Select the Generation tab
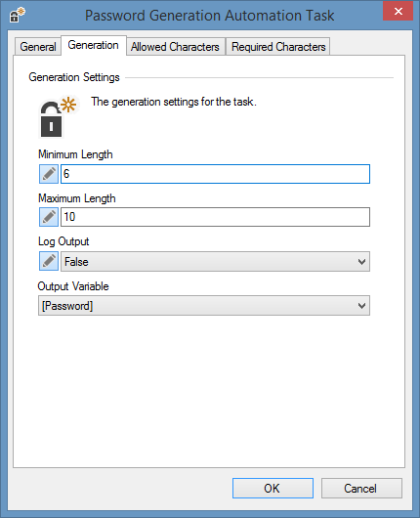The image size is (420, 518). (94, 45)
